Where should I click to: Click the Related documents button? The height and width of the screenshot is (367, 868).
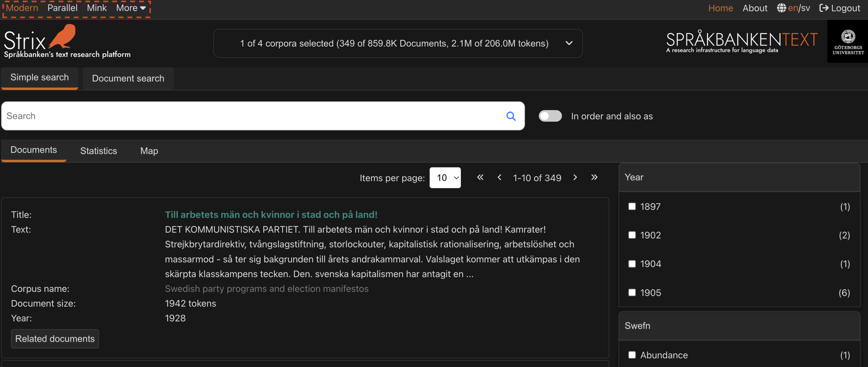coord(55,339)
